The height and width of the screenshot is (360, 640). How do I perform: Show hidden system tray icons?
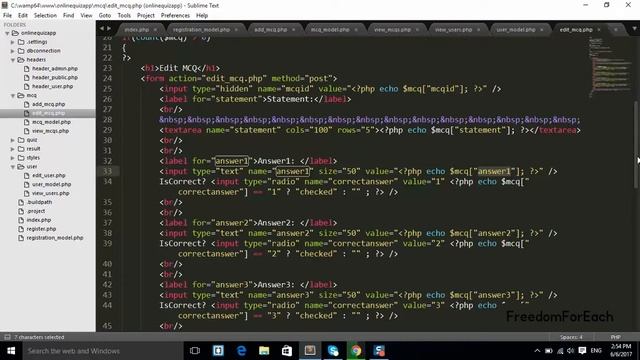[537, 351]
